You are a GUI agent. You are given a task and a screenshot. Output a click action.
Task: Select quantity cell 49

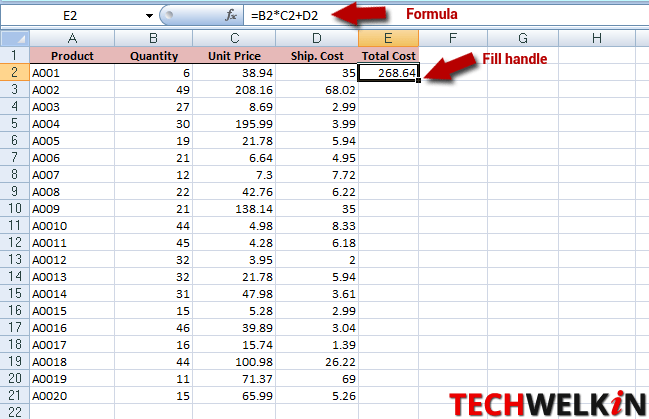point(154,90)
